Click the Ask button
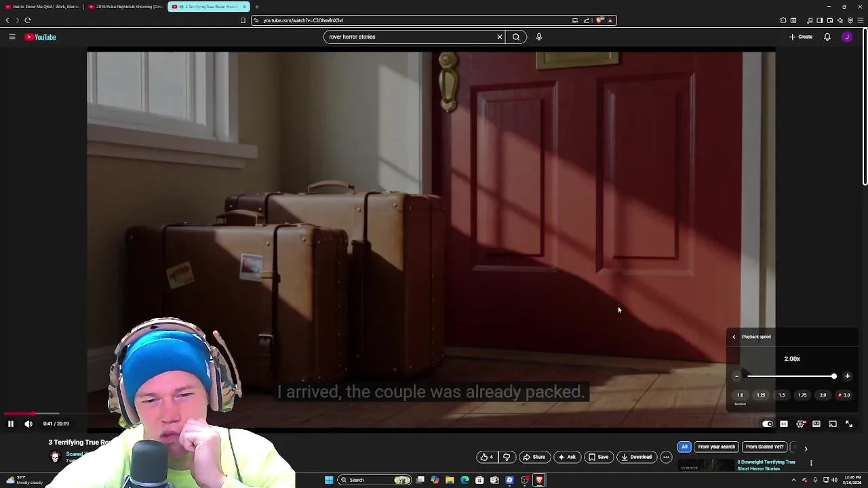Image resolution: width=868 pixels, height=488 pixels. [567, 457]
